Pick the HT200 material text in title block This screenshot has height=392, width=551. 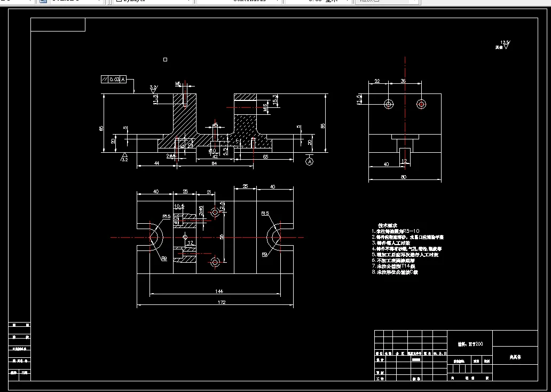(x=470, y=344)
